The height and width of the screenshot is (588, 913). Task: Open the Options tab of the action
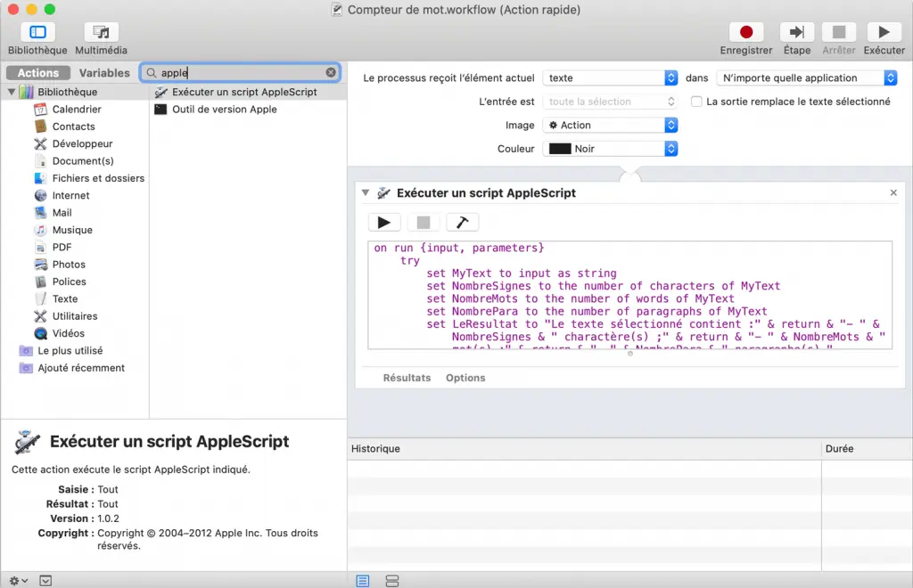coord(465,378)
